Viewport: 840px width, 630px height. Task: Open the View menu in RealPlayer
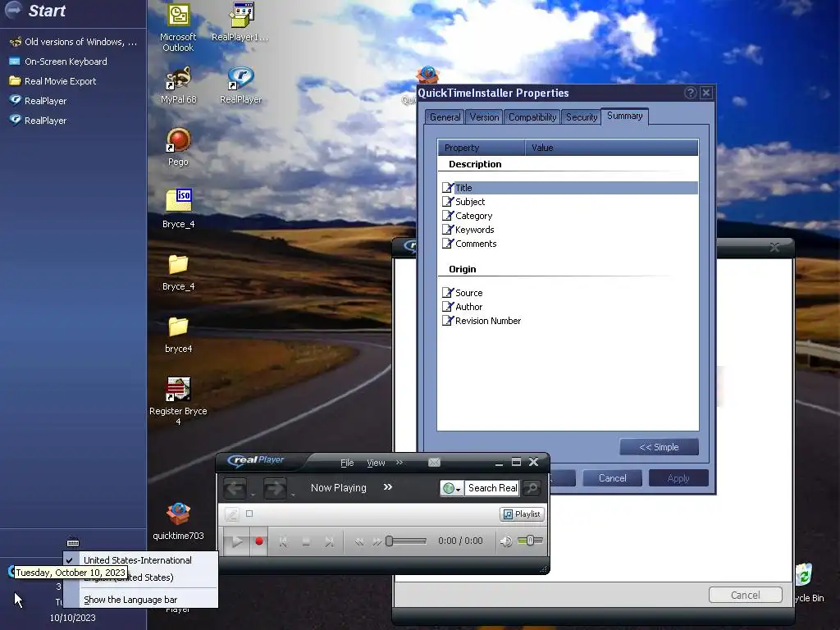pyautogui.click(x=376, y=463)
